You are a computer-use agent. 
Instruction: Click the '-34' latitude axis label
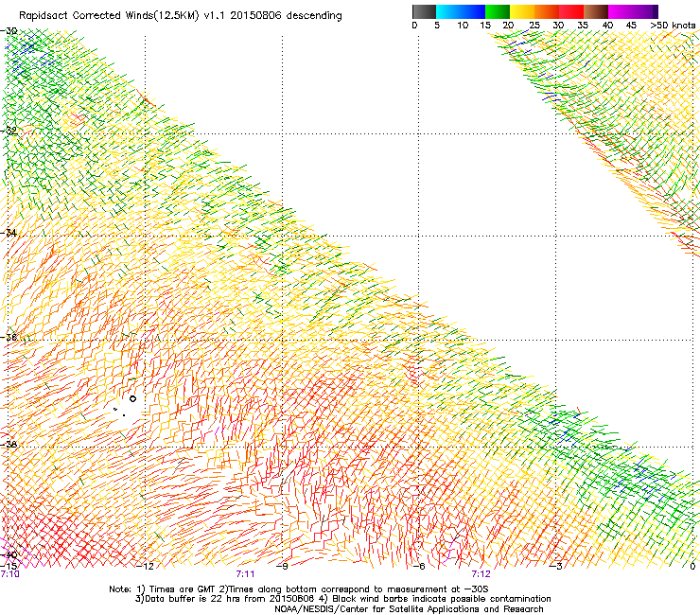click(x=9, y=233)
